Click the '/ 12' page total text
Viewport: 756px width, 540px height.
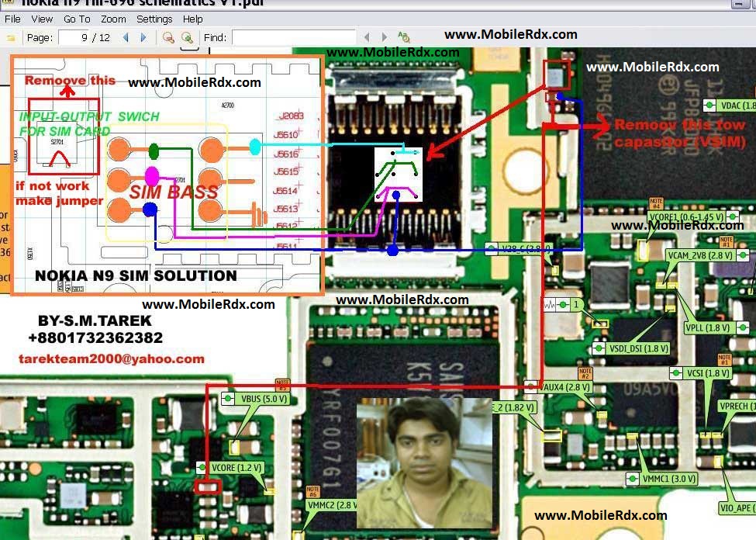[102, 38]
